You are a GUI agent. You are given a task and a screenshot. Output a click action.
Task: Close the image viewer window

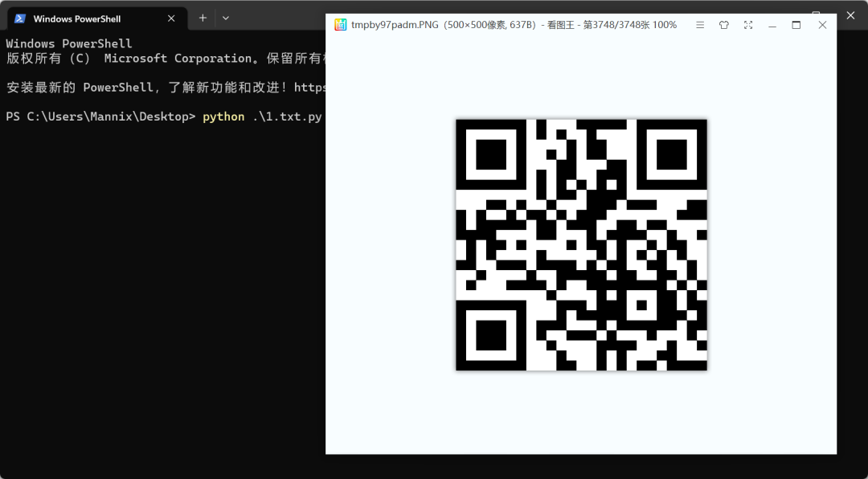[x=822, y=25]
